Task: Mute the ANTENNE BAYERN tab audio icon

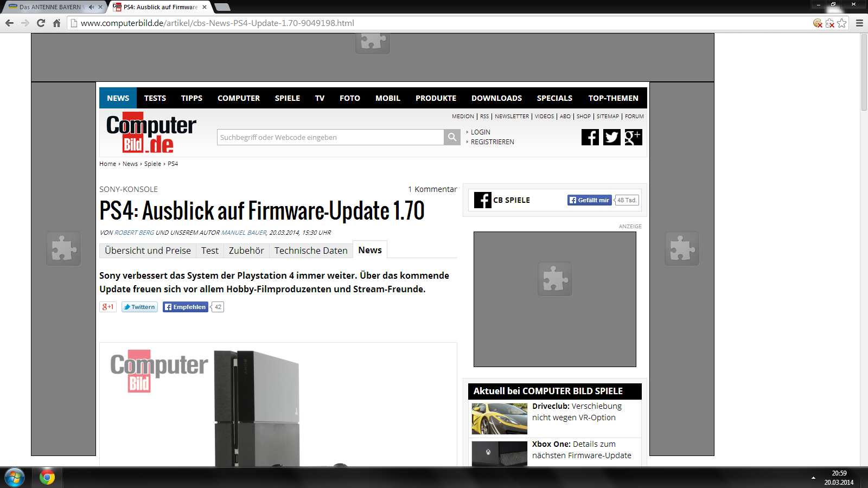Action: 91,7
